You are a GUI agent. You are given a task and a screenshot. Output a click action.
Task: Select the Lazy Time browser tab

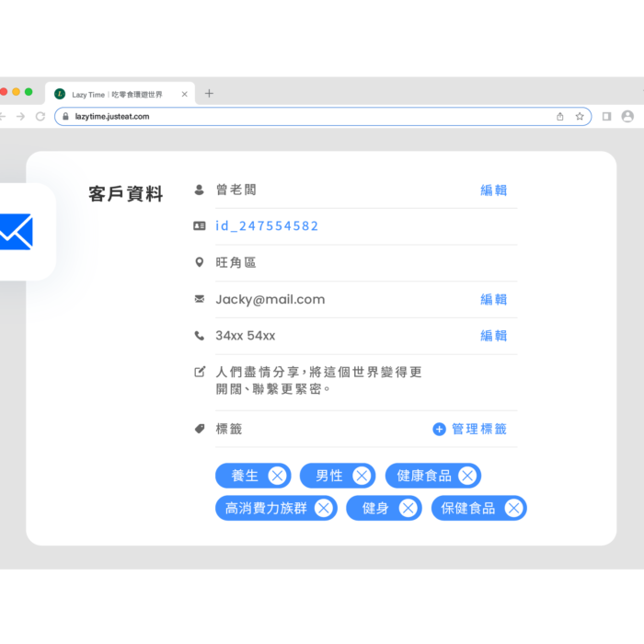120,94
